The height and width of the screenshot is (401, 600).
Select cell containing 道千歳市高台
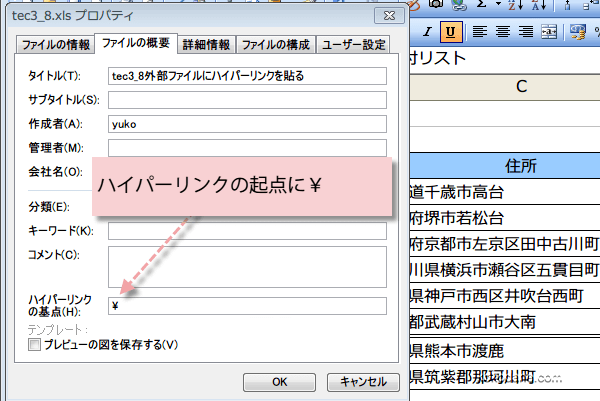505,192
